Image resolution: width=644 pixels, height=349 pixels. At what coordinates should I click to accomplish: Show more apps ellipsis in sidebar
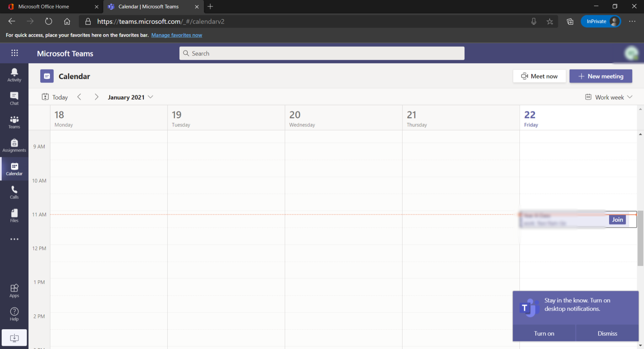(14, 239)
